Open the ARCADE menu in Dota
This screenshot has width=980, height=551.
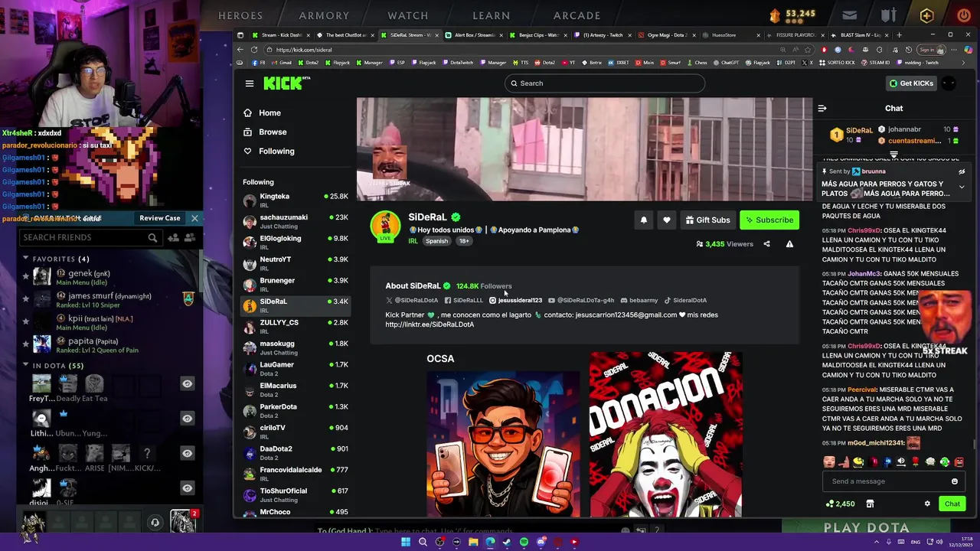tap(577, 15)
